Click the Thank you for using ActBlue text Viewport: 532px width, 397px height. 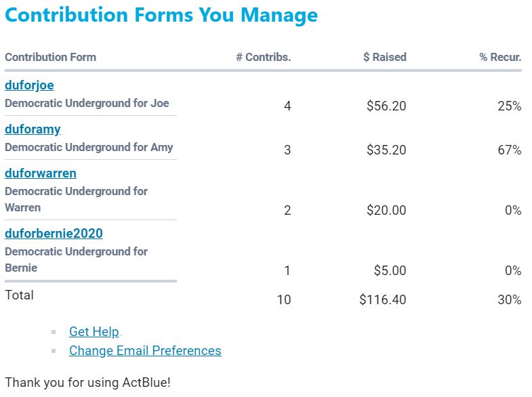point(87,382)
